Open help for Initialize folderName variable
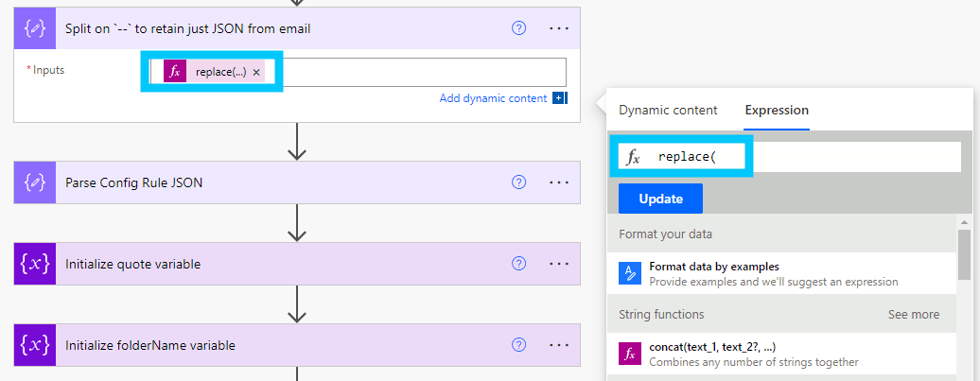 pos(518,345)
